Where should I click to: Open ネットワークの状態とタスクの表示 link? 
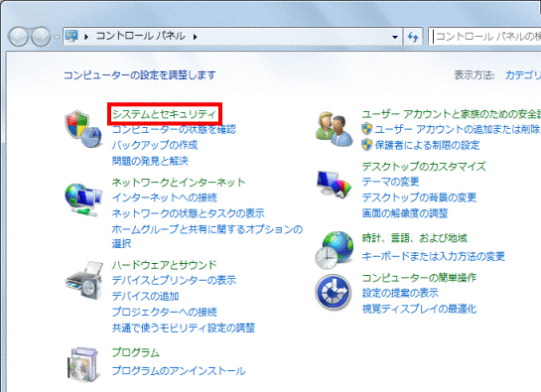[188, 213]
